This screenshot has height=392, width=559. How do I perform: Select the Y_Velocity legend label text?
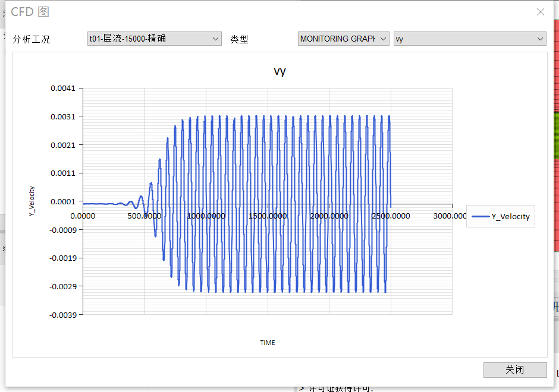pyautogui.click(x=510, y=217)
